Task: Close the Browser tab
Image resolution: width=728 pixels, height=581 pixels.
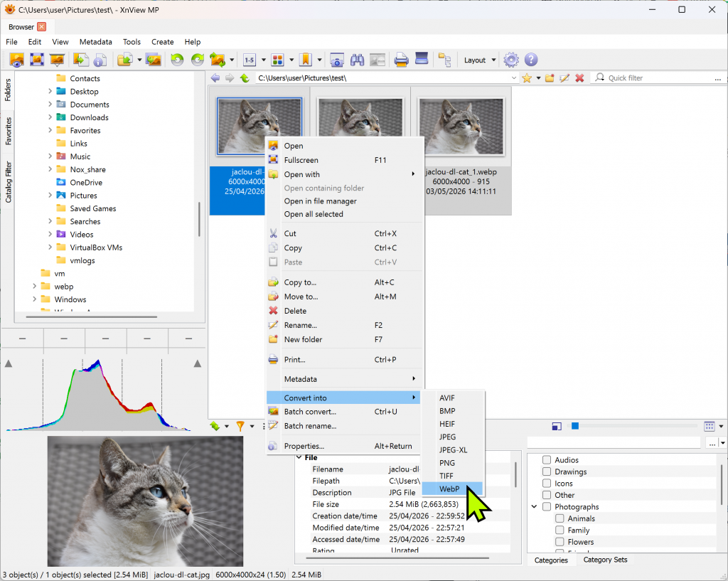Action: point(42,27)
